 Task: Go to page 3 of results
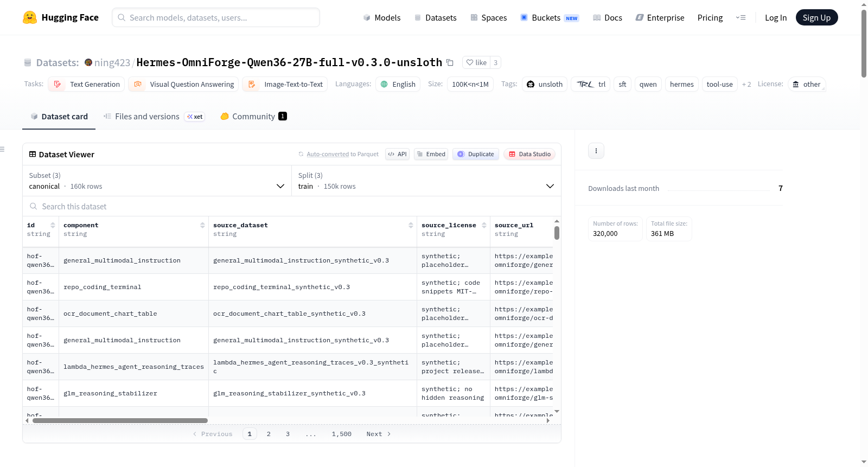pos(288,434)
